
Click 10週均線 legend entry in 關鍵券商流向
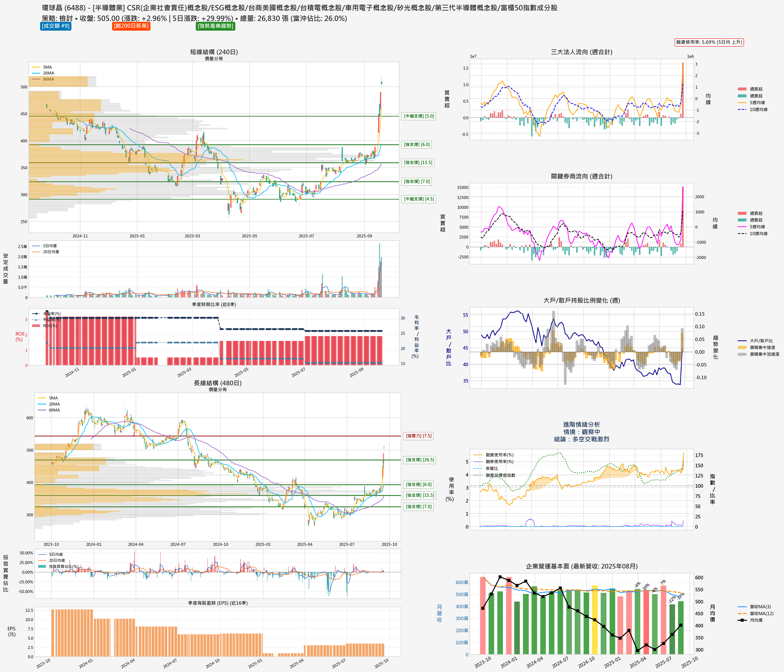click(758, 234)
